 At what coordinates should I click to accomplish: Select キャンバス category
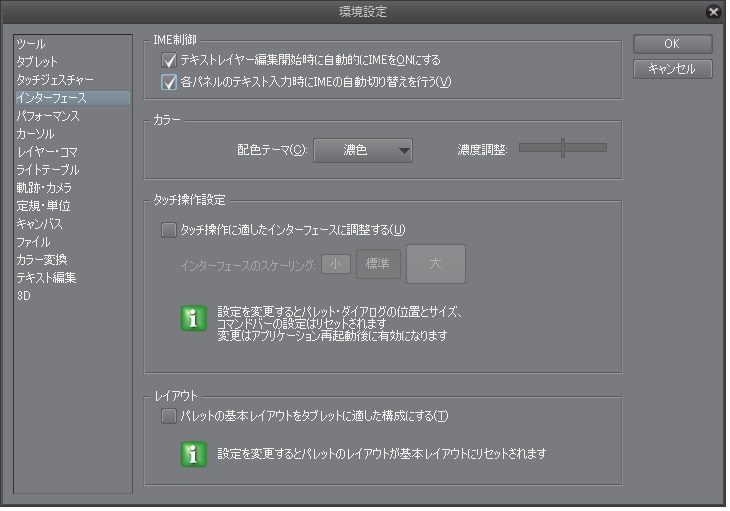(72, 224)
